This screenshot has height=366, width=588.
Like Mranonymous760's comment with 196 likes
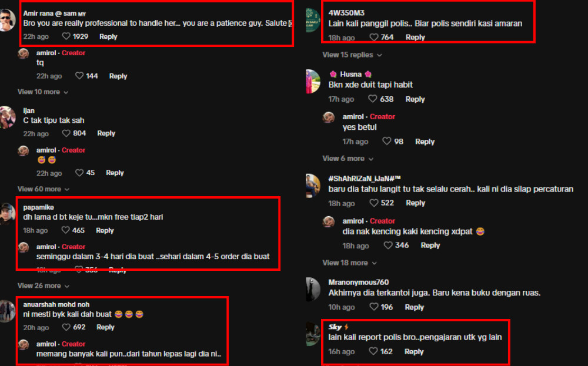coord(373,307)
